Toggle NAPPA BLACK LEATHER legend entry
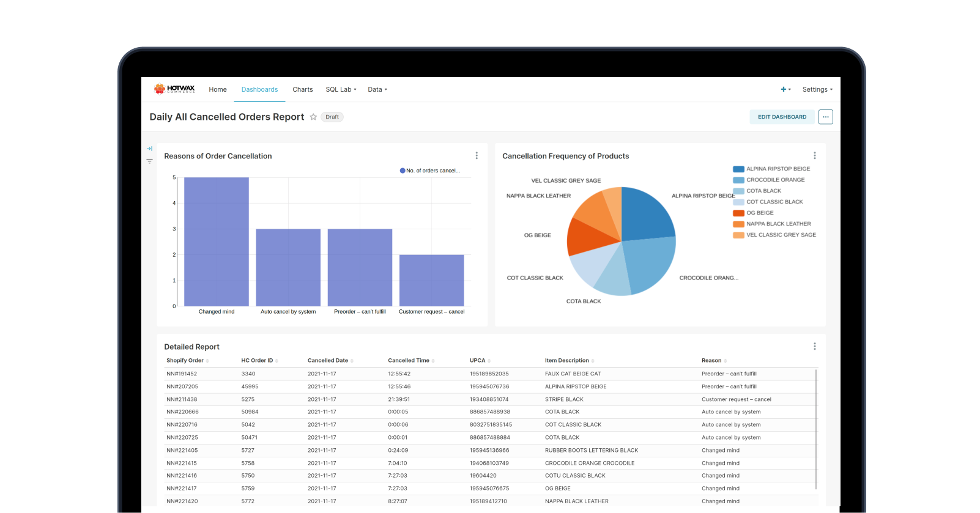The height and width of the screenshot is (513, 980). [772, 224]
